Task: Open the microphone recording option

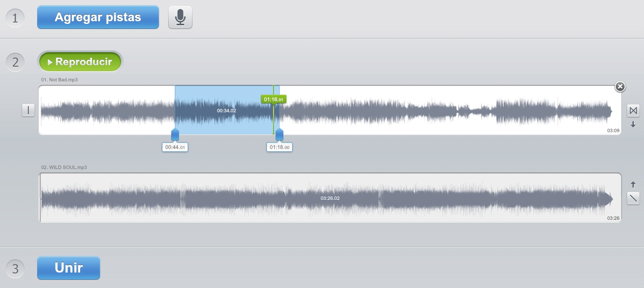Action: [180, 17]
